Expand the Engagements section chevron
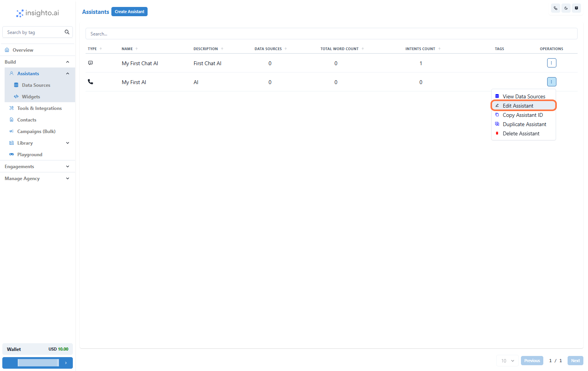 pos(68,166)
